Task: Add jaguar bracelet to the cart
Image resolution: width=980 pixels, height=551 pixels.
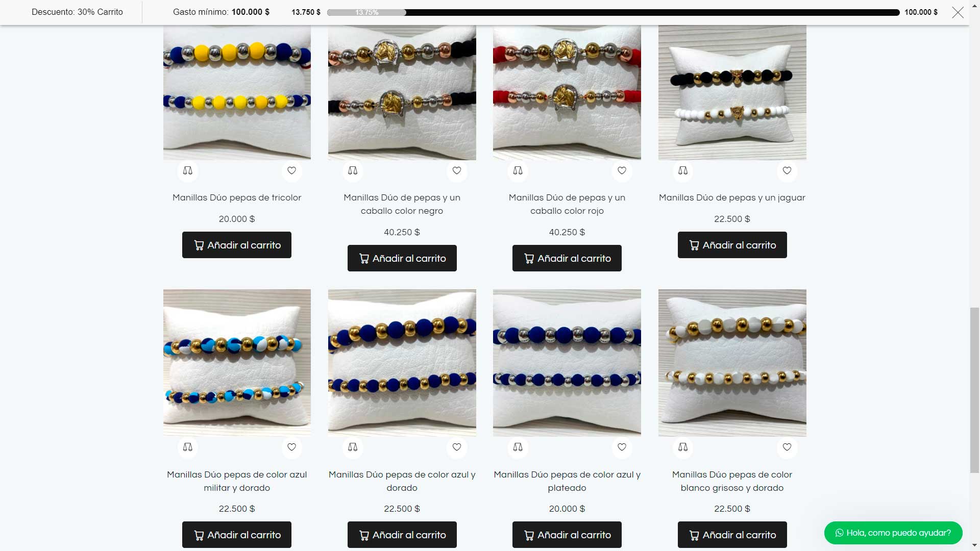Action: [732, 245]
